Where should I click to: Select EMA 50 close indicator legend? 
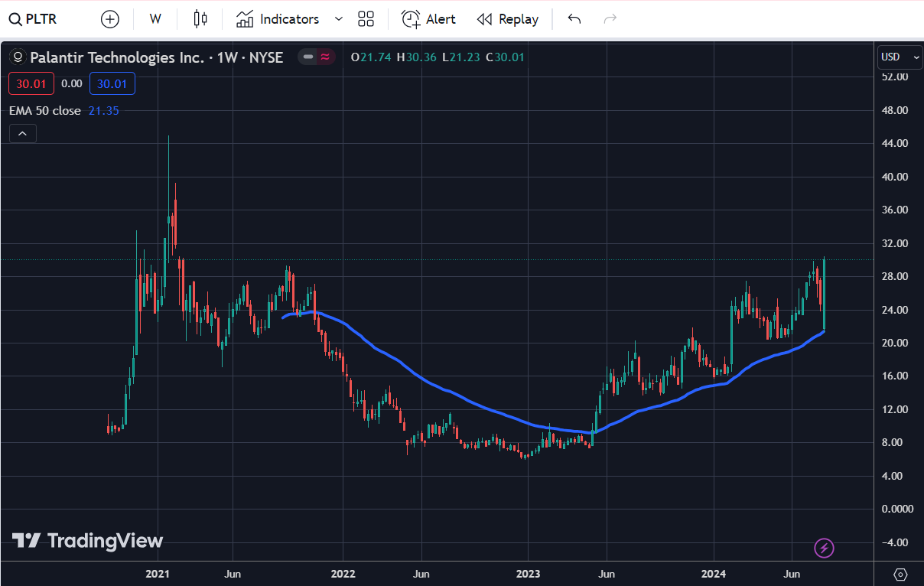coord(44,110)
